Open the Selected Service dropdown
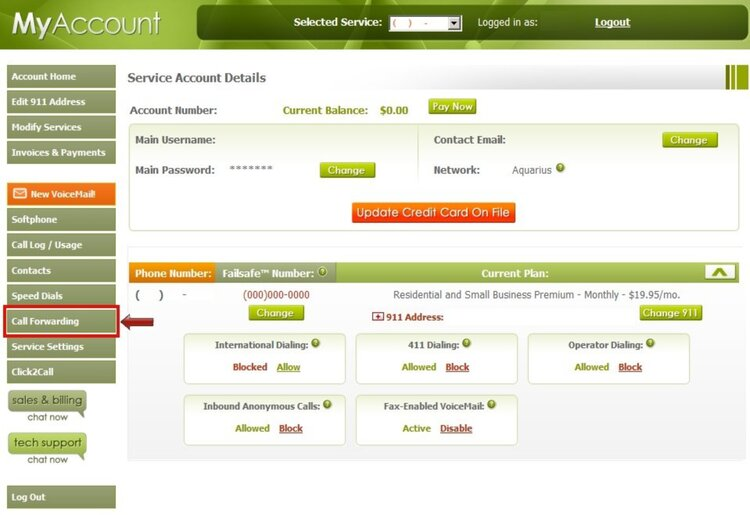 point(454,22)
